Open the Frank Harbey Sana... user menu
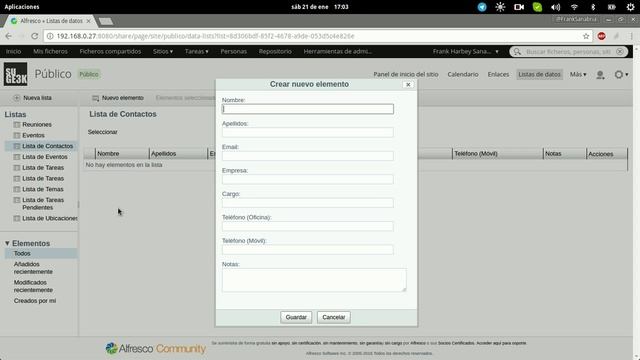The width and height of the screenshot is (640, 360). (x=466, y=51)
